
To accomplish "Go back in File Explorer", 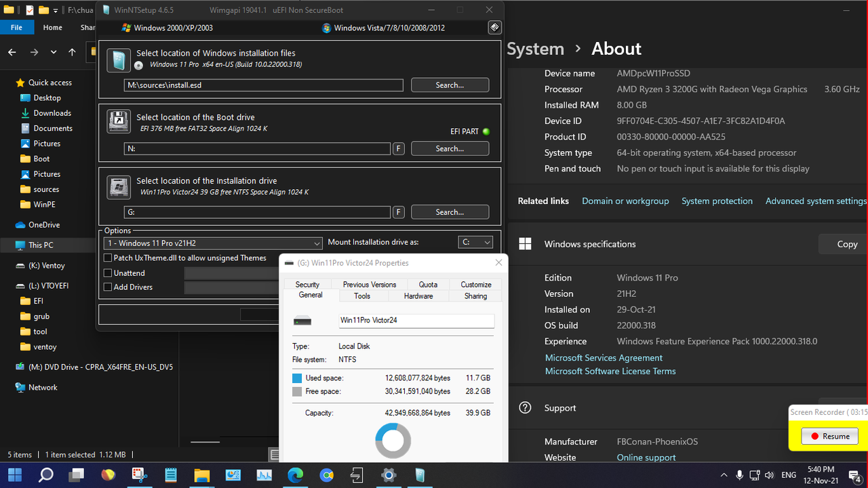I will [12, 52].
